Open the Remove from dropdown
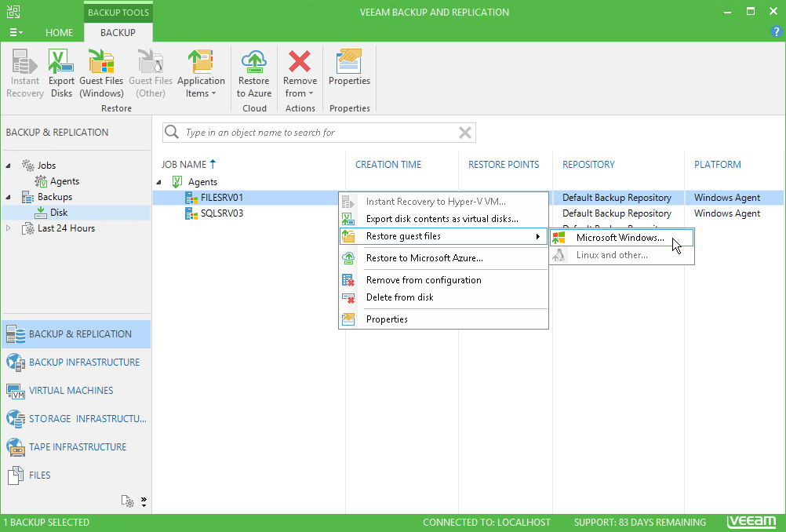 (x=300, y=73)
